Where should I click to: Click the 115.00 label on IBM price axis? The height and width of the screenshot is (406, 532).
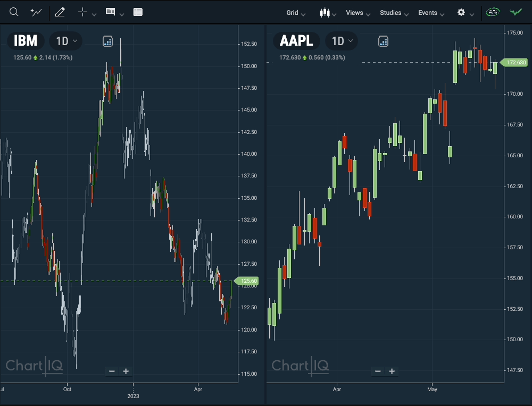coord(249,374)
